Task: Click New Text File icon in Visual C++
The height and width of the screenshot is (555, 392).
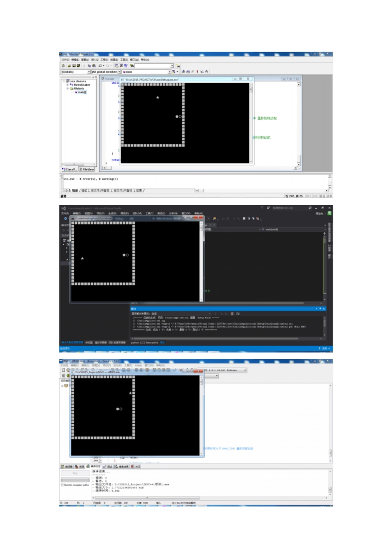Action: [x=63, y=66]
